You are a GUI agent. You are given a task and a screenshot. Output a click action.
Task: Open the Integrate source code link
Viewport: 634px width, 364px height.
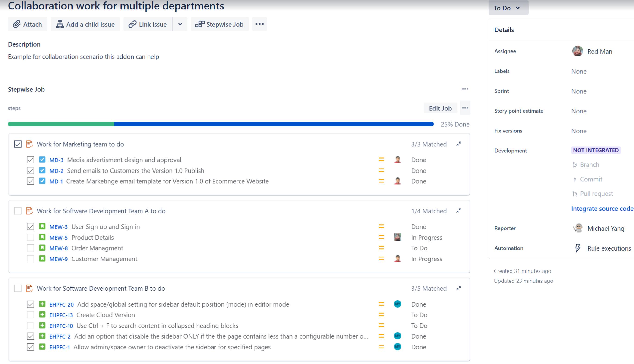point(602,208)
